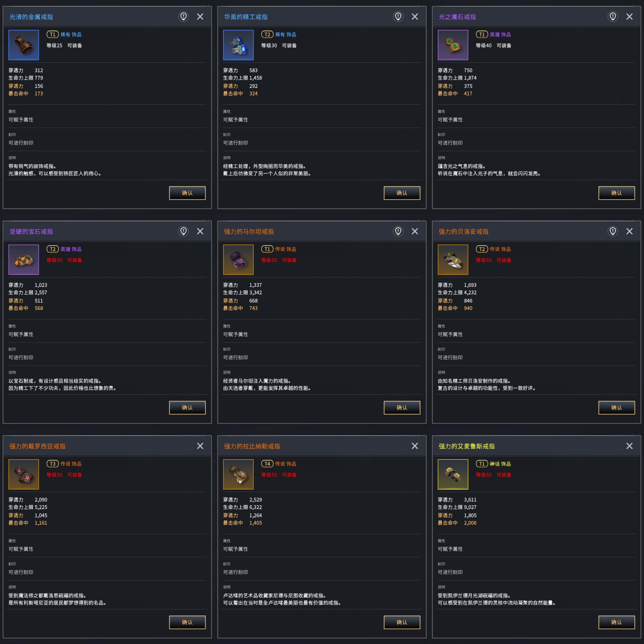This screenshot has width=644, height=644.
Task: Click the 强力的艾麦鲁斯戒指 mythic ring thumbnail
Action: [x=453, y=474]
